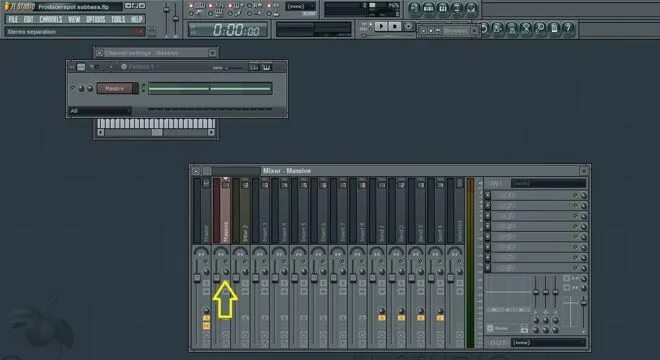The image size is (660, 360).
Task: Toggle the channel select LED beside Massive
Action: [x=144, y=88]
